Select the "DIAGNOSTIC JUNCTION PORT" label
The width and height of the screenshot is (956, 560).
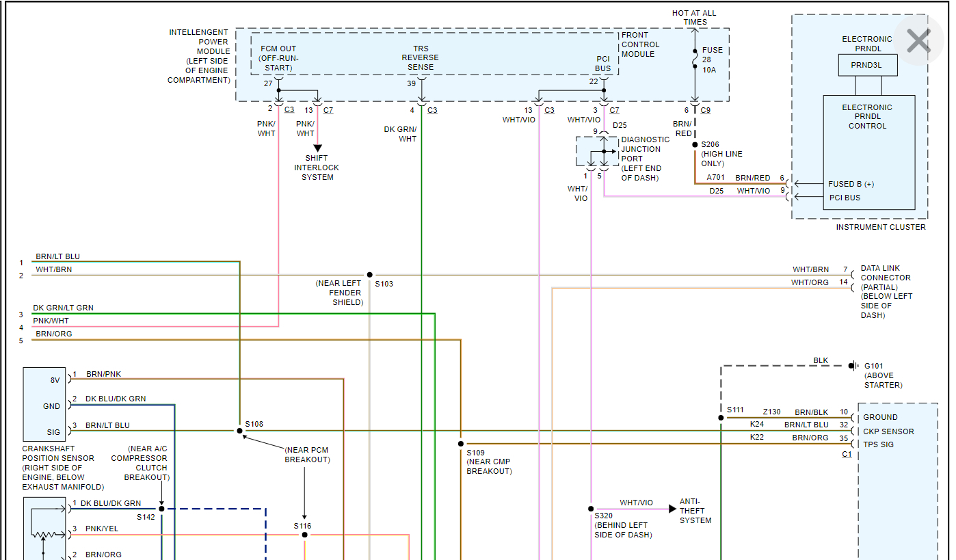(645, 149)
